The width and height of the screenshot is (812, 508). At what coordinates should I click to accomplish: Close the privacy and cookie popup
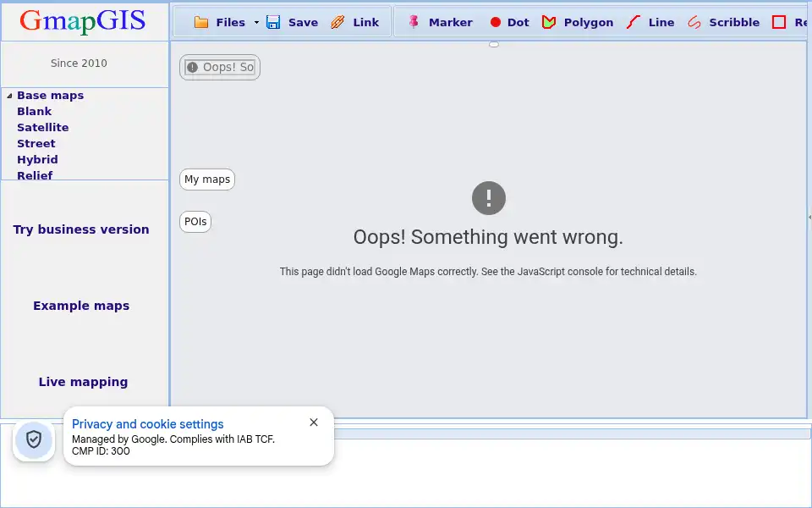pyautogui.click(x=314, y=422)
